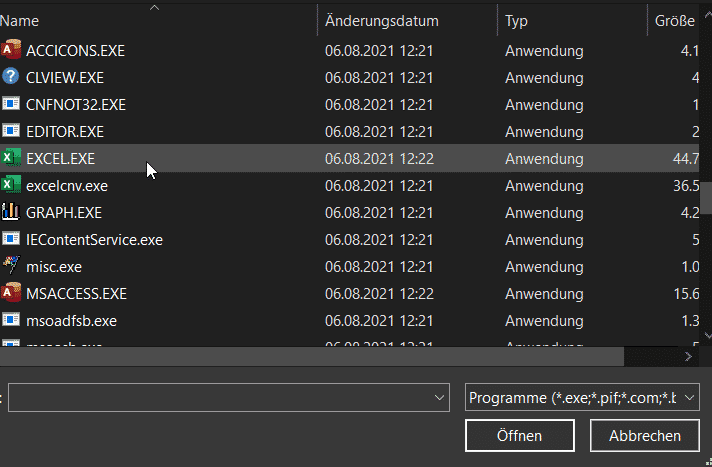Viewport: 712px width, 467px height.
Task: Click the 06.08.2021 12:22 date of EXCEL.EXE
Action: (x=379, y=159)
